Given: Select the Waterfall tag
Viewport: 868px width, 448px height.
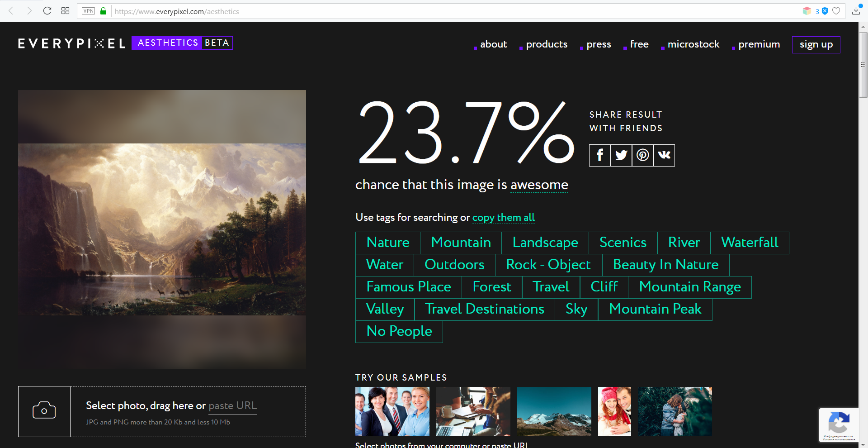Looking at the screenshot, I should pos(750,243).
